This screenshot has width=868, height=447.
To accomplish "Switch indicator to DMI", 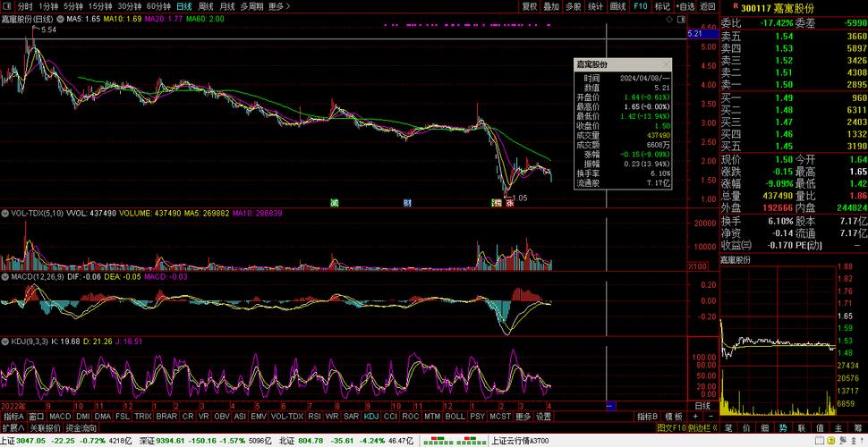I will tap(83, 416).
